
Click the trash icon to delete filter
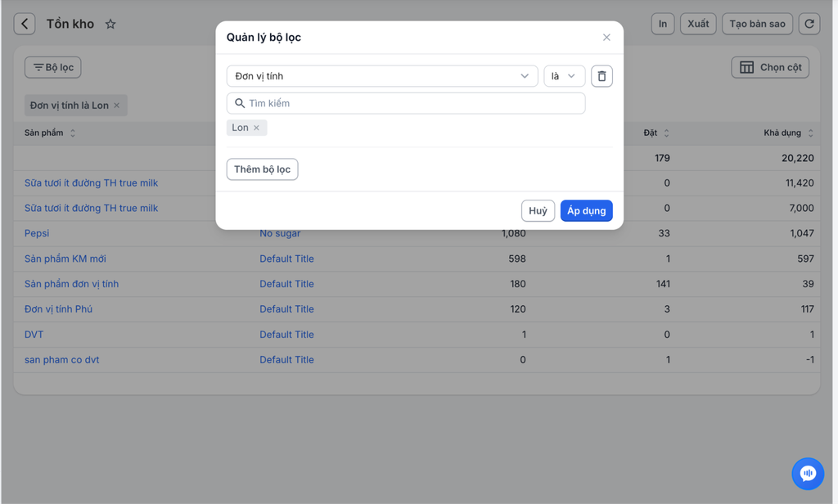(601, 76)
